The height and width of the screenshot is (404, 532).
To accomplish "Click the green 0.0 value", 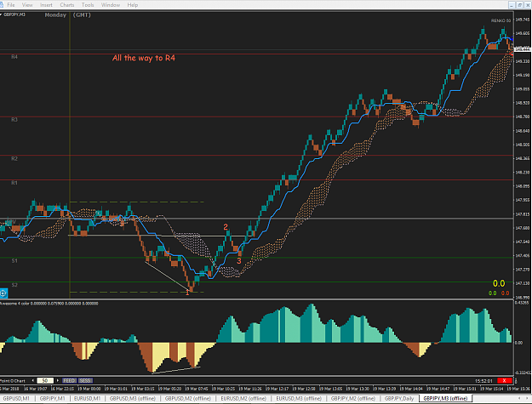I will pos(492,293).
